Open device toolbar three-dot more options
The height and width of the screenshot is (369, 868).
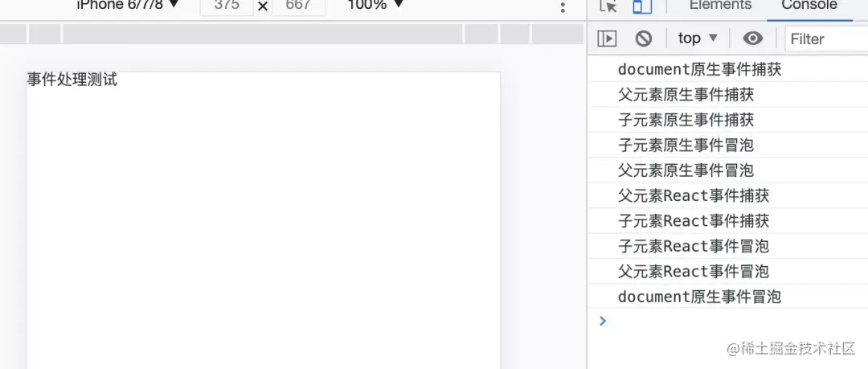pyautogui.click(x=563, y=6)
